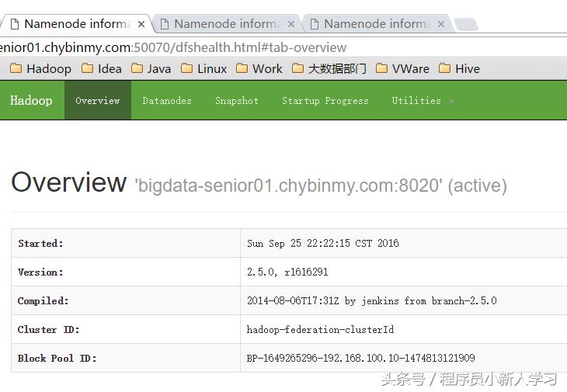Open the 大数据部门 bookmark folder
This screenshot has width=567, height=392.
329,68
